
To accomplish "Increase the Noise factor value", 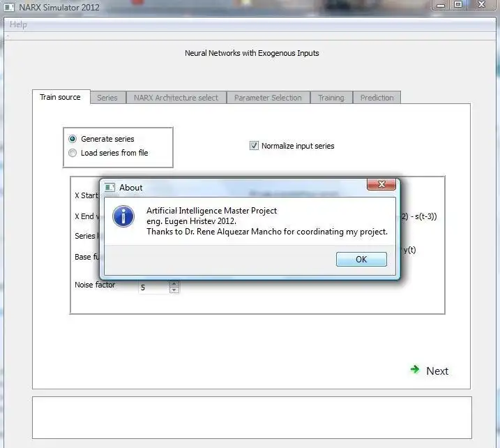I will 174,284.
